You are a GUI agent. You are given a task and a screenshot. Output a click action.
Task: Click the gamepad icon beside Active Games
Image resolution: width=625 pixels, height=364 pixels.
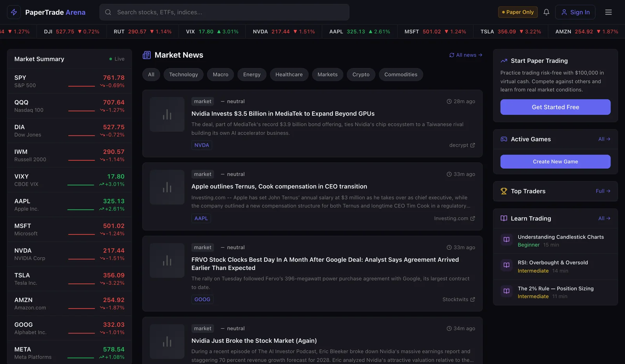point(504,139)
